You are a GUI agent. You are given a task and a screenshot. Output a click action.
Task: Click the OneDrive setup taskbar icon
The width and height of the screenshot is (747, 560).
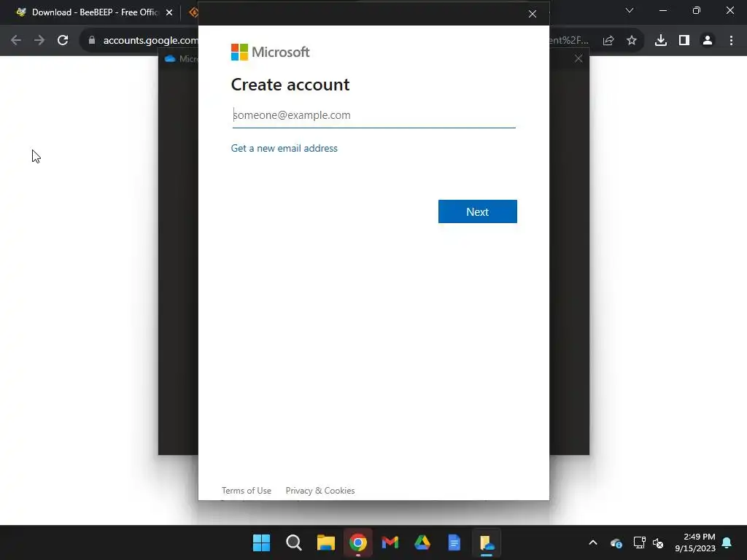click(487, 542)
